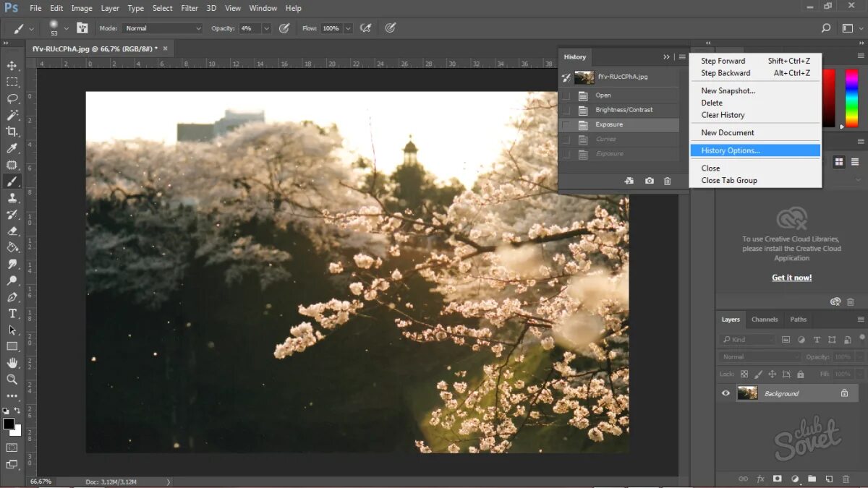Click the trash icon in History panel

(667, 181)
